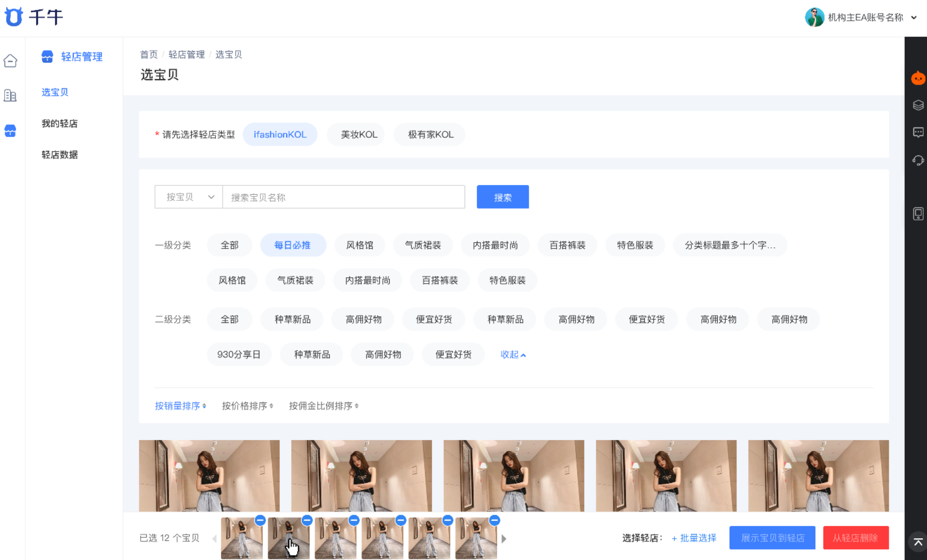
Task: Remove the first selected item via its minus badge
Action: point(260,520)
